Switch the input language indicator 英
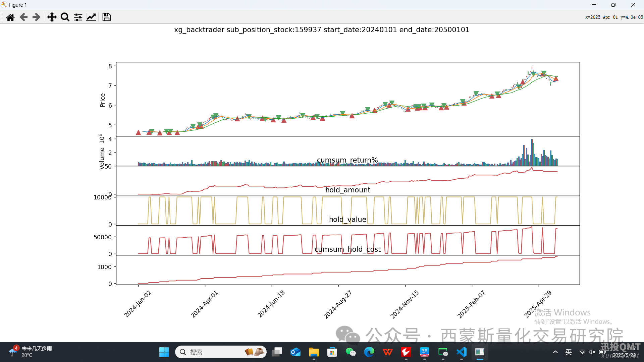Image resolution: width=644 pixels, height=362 pixels. click(x=569, y=352)
